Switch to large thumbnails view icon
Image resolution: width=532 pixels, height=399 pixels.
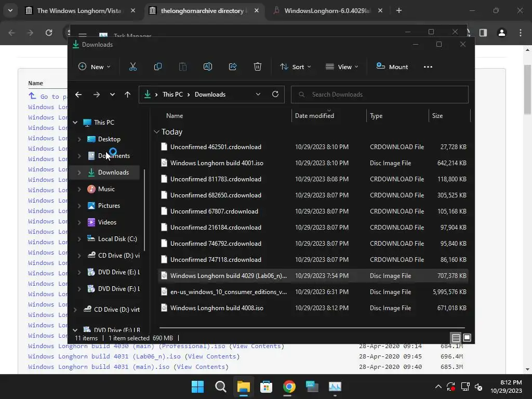coord(467,338)
